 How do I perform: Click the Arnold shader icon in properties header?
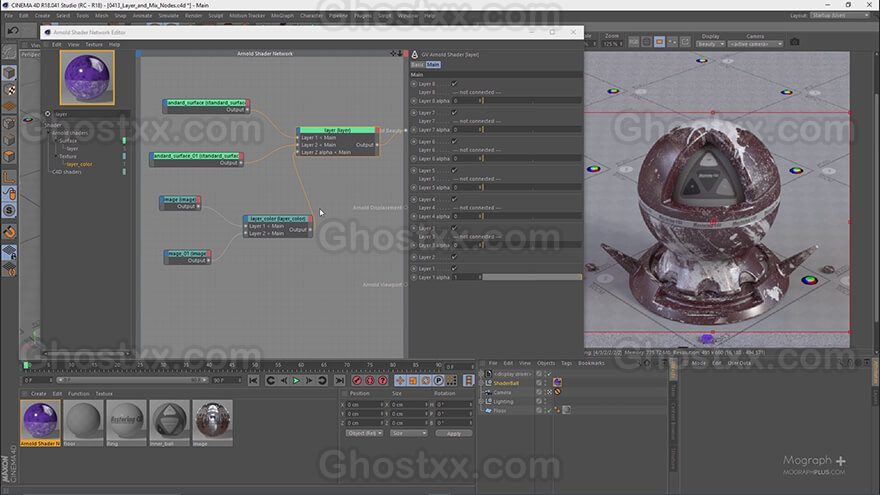(x=415, y=54)
